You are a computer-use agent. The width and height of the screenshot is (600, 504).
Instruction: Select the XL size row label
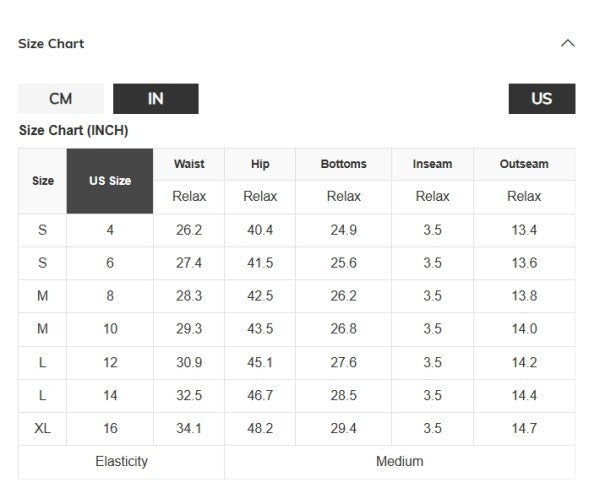43,428
